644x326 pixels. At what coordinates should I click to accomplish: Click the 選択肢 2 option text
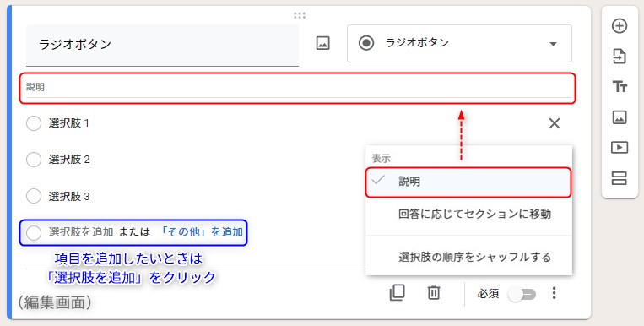[x=69, y=160]
